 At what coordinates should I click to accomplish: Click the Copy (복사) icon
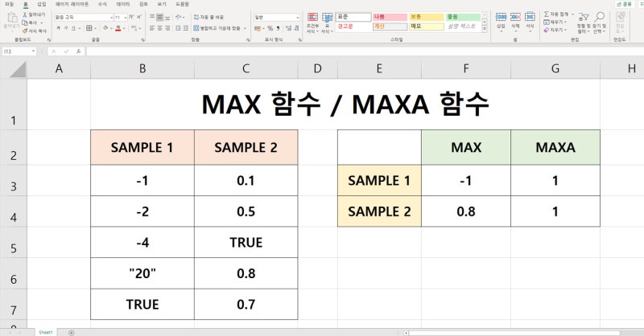pos(25,23)
